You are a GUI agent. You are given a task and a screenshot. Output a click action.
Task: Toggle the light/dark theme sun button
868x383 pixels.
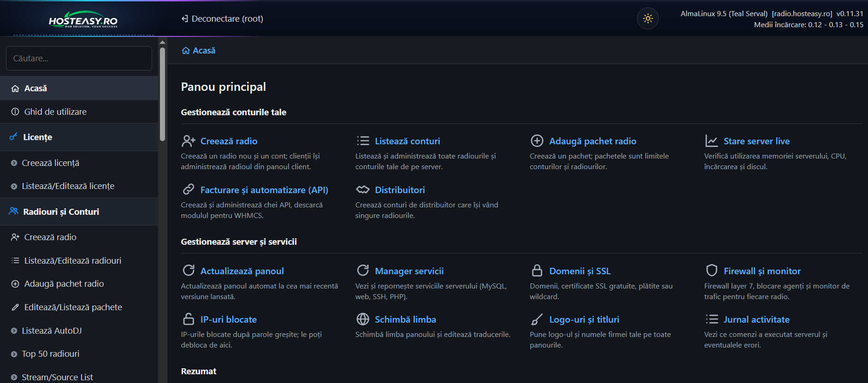pos(648,19)
